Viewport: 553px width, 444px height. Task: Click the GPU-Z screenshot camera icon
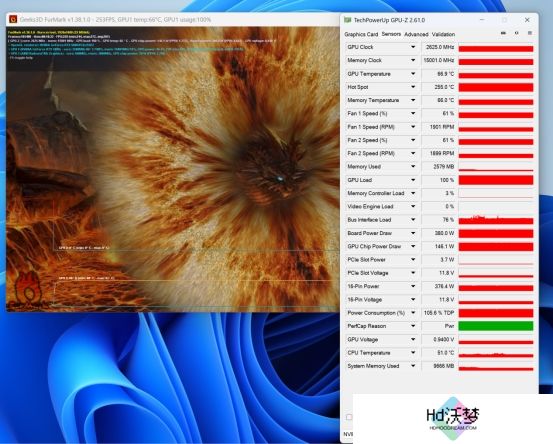pos(503,33)
